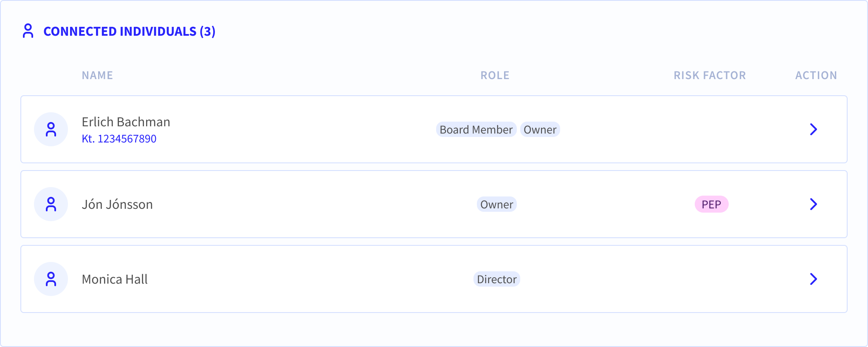Viewport: 868px width, 347px height.
Task: Click the Connected Individuals (3) heading
Action: [130, 31]
